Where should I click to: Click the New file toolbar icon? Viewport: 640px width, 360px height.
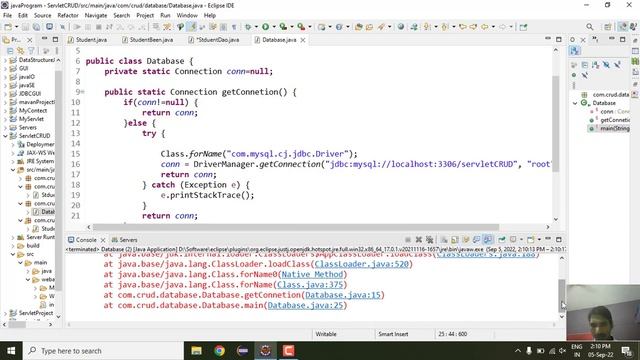click(8, 27)
